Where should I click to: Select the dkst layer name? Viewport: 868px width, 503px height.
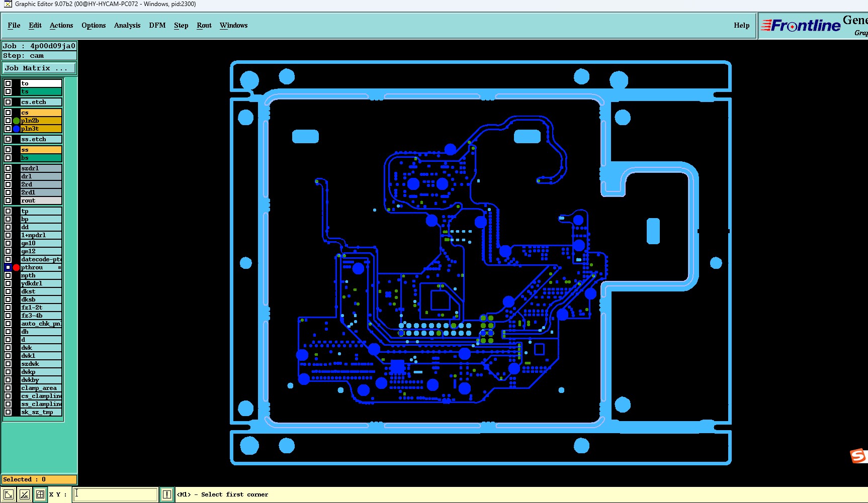tap(41, 291)
